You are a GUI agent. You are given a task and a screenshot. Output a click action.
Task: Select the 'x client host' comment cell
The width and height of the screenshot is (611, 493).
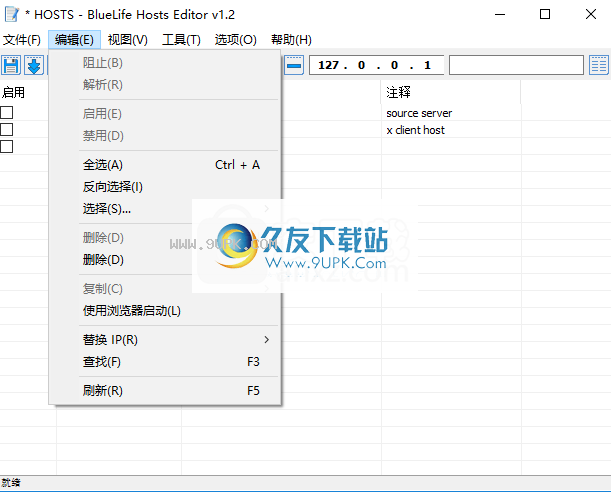(x=451, y=130)
